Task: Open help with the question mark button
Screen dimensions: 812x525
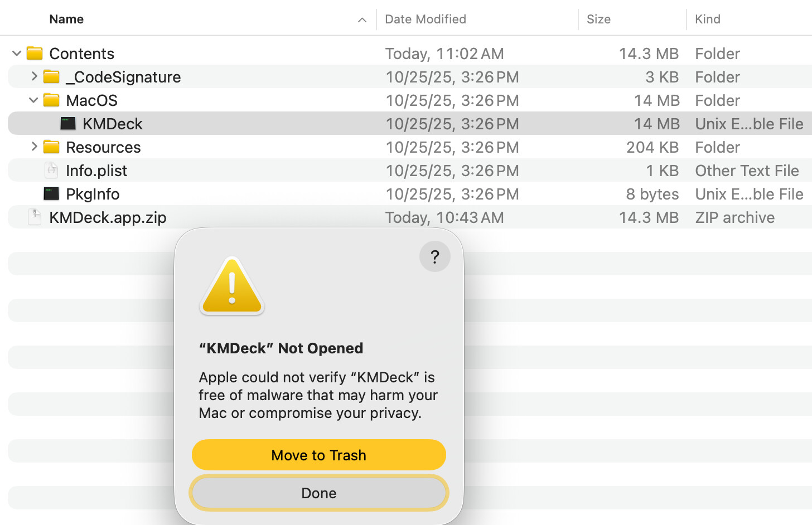Action: coord(434,256)
